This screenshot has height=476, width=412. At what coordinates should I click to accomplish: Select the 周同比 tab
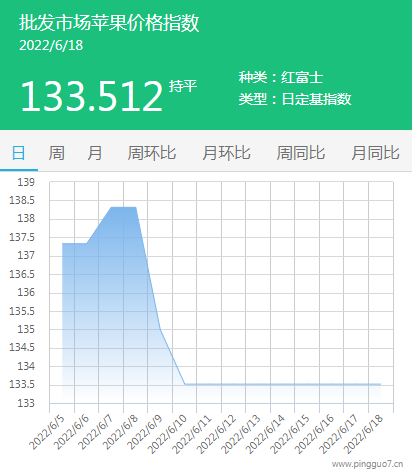coord(301,153)
